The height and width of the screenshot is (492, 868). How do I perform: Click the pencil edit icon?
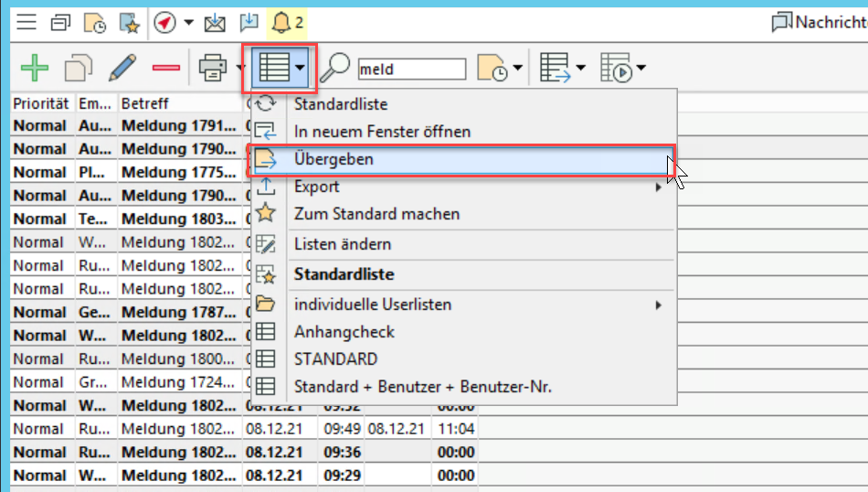[x=122, y=68]
